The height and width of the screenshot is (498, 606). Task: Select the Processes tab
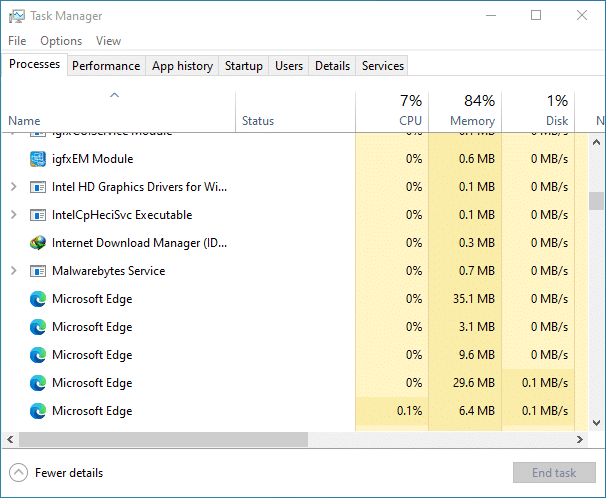tap(34, 64)
